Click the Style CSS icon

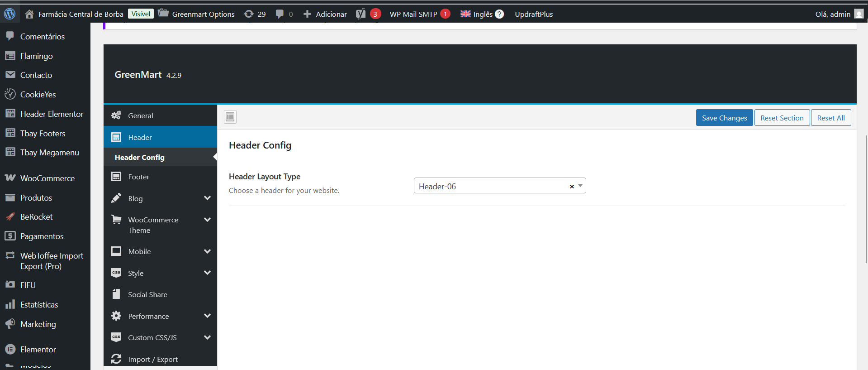click(116, 273)
